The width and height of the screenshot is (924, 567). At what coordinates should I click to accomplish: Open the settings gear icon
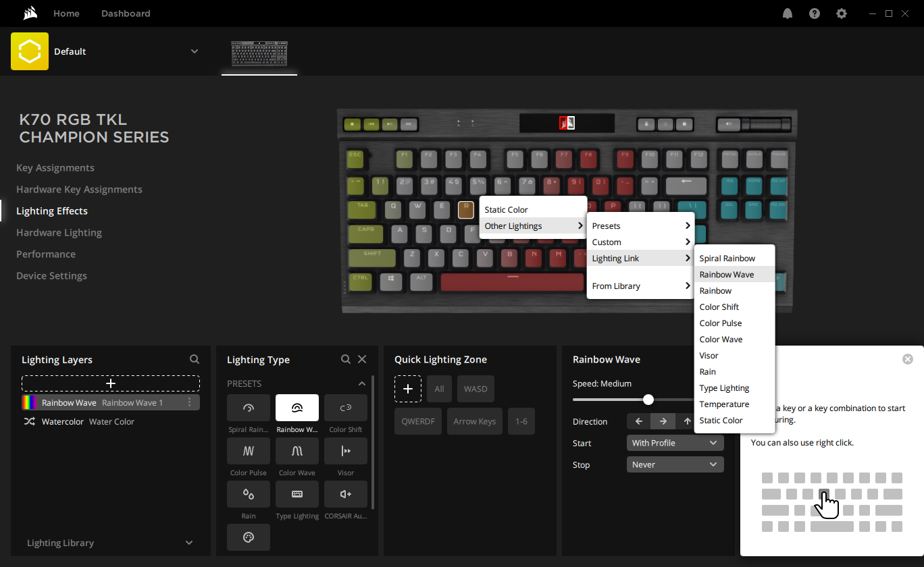coord(842,13)
